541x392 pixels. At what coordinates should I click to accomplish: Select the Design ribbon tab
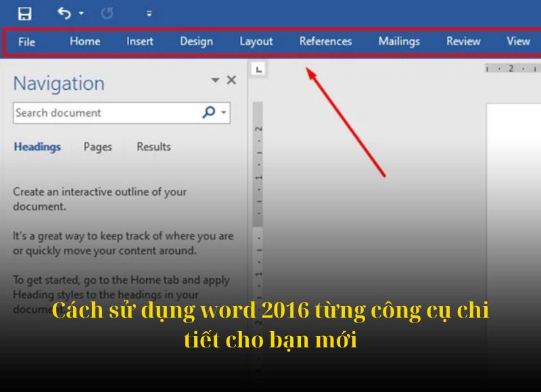point(196,41)
